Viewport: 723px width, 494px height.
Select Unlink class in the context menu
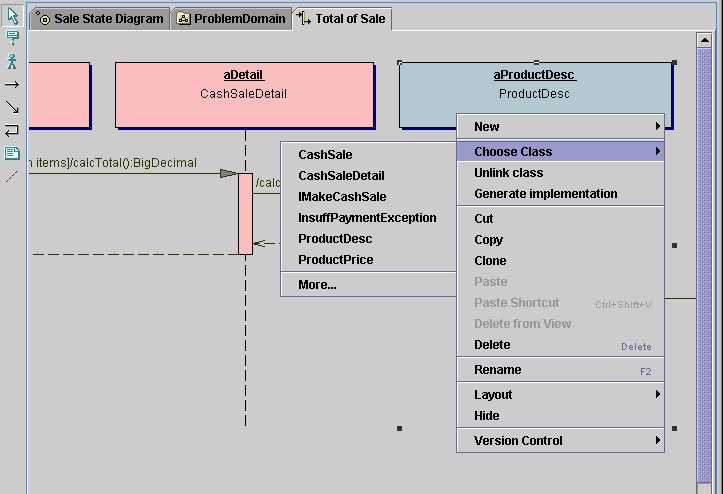508,173
